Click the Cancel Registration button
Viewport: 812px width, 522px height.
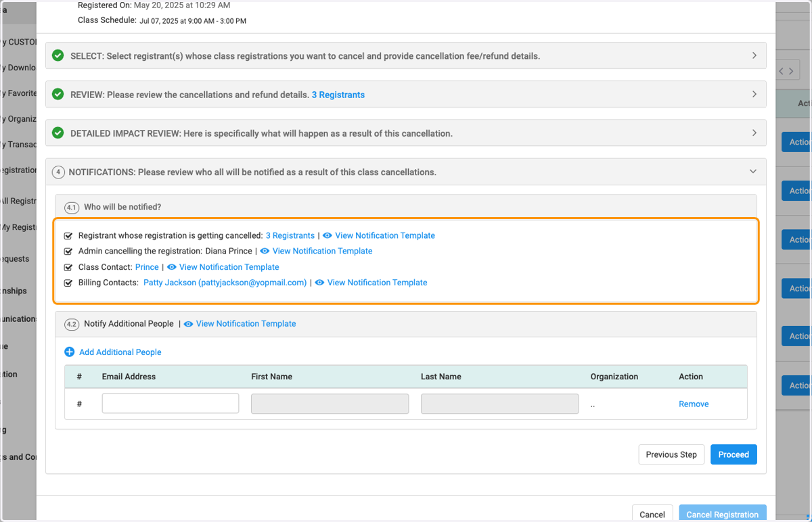pos(723,513)
